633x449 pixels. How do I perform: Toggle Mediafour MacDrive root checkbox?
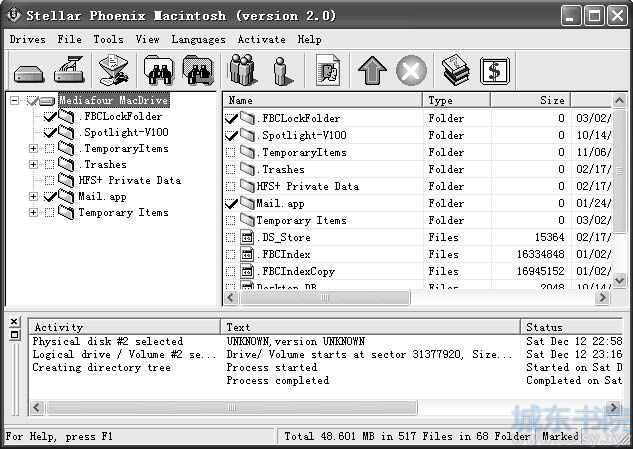click(x=32, y=101)
